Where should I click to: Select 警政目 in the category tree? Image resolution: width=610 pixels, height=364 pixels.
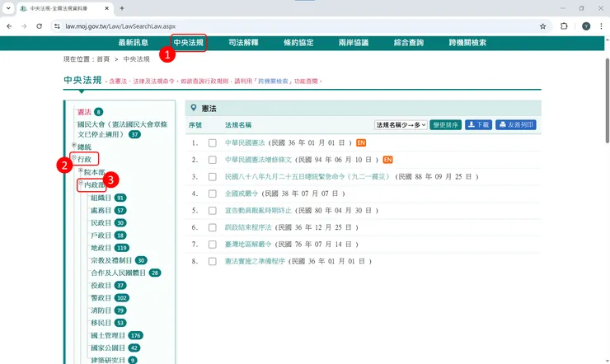101,297
